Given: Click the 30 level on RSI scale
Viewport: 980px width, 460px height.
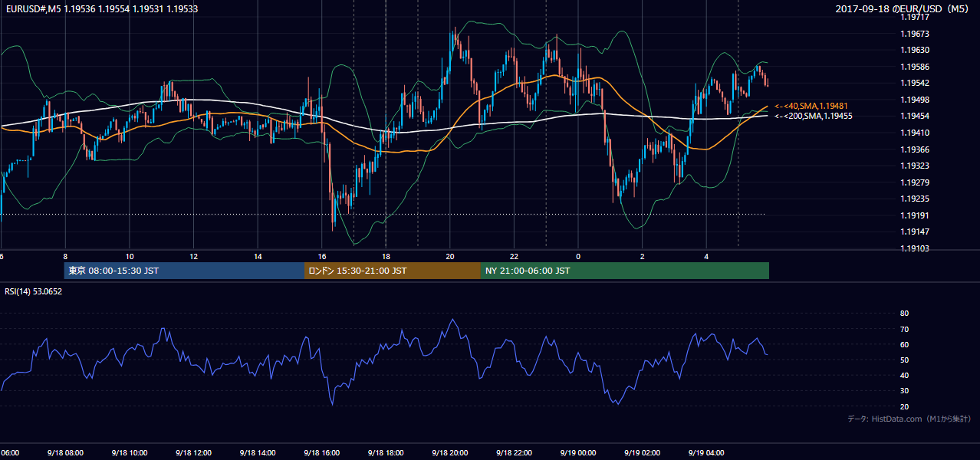Looking at the screenshot, I should pyautogui.click(x=904, y=391).
